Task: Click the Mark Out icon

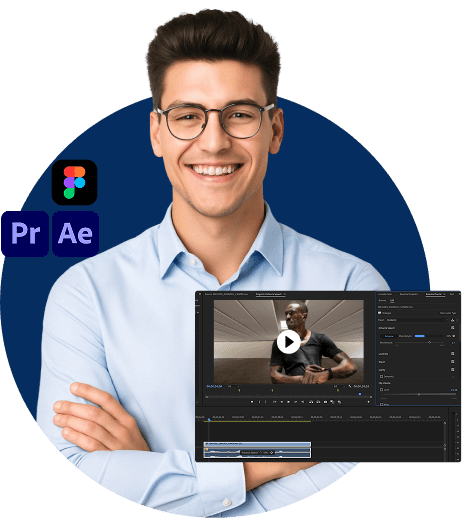Action: pos(265,402)
